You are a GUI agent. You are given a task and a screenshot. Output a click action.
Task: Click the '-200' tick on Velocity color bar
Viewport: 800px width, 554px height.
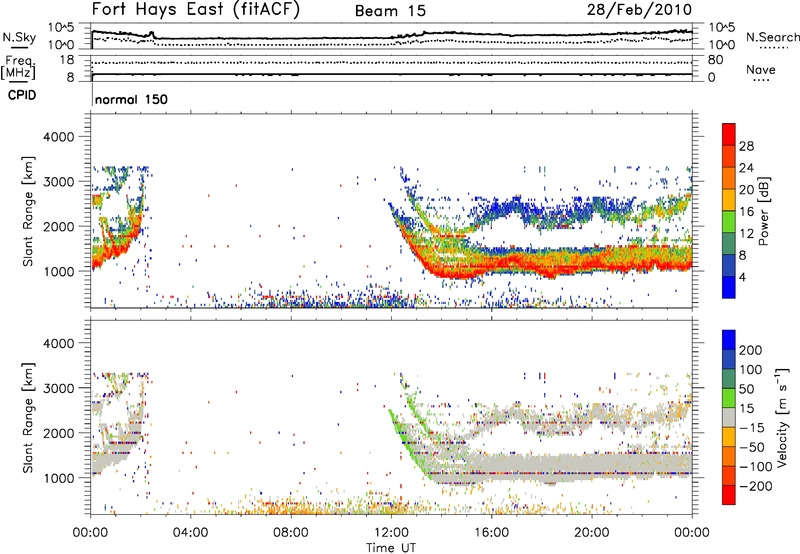(x=756, y=486)
